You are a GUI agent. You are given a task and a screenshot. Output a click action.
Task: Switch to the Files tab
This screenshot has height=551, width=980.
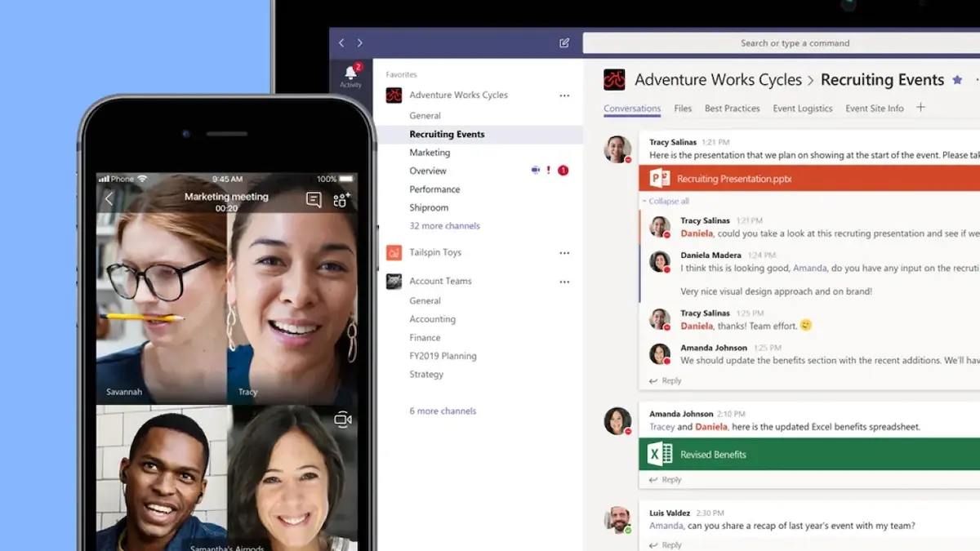(x=683, y=109)
